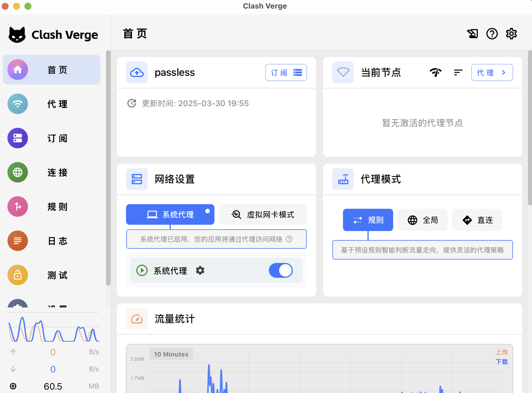Open the 10 Minutes time range selector
The image size is (532, 393).
(171, 354)
